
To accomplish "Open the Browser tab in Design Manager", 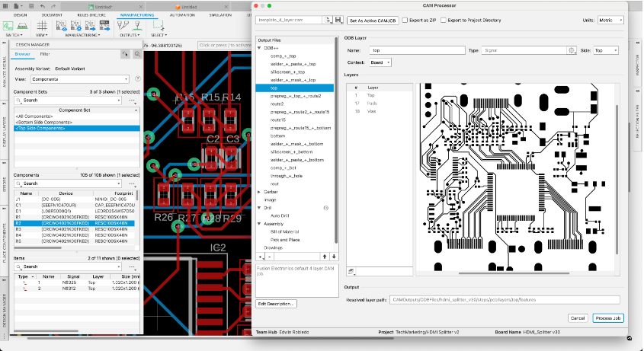I will coord(23,54).
